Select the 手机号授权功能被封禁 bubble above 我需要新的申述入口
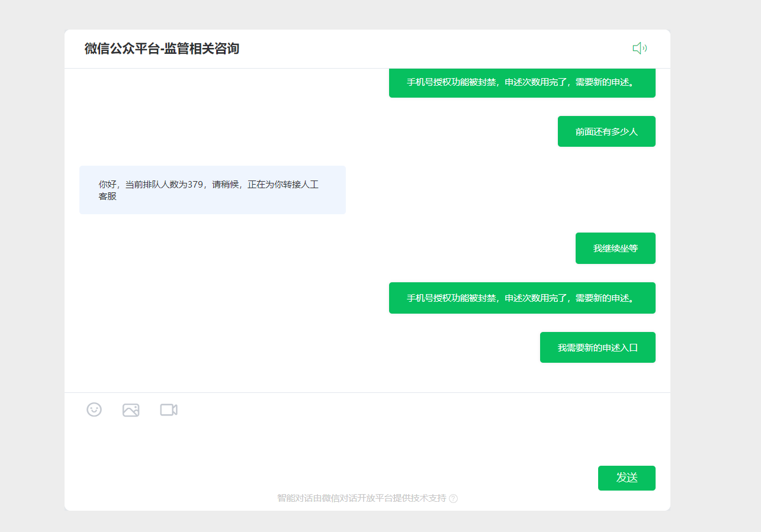This screenshot has height=532, width=761. click(x=522, y=298)
